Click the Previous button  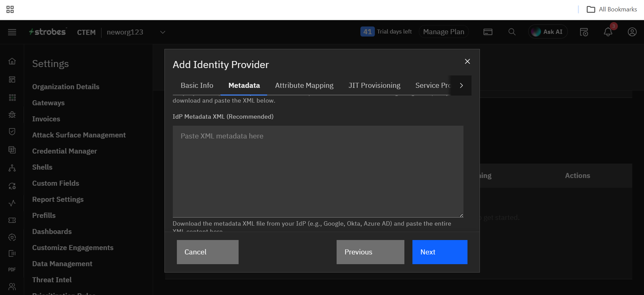pos(370,252)
